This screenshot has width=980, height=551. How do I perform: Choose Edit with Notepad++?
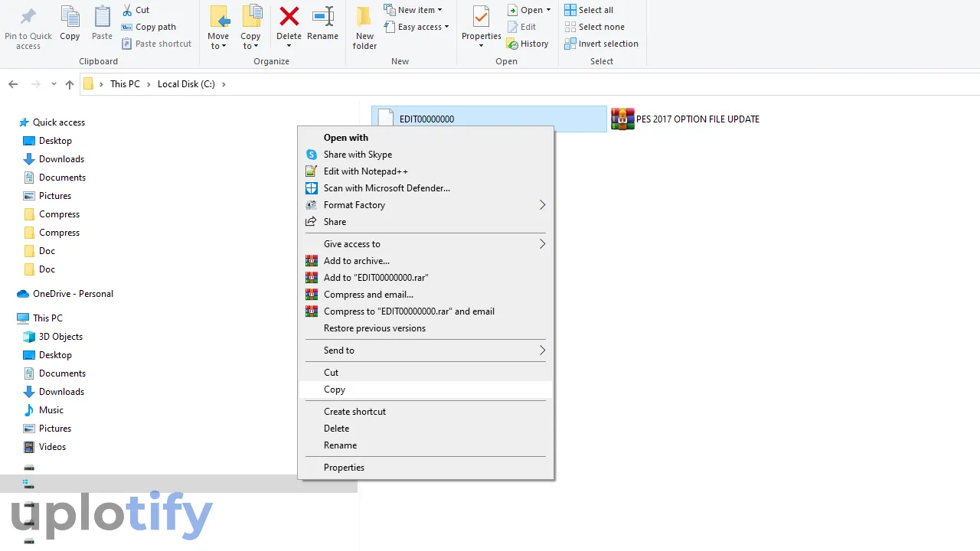click(x=425, y=171)
